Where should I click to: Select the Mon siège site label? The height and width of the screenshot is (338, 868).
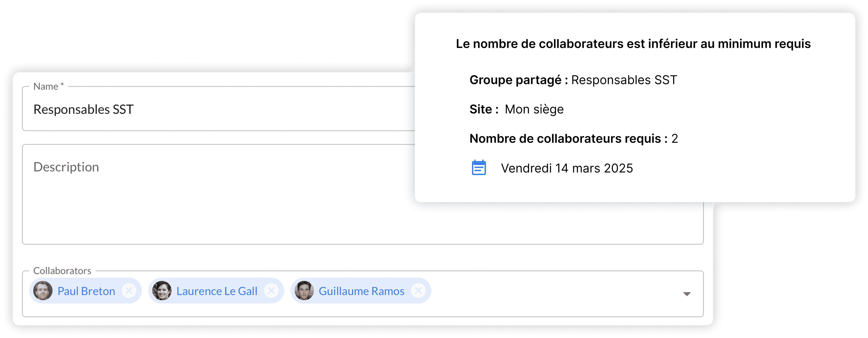coord(534,109)
